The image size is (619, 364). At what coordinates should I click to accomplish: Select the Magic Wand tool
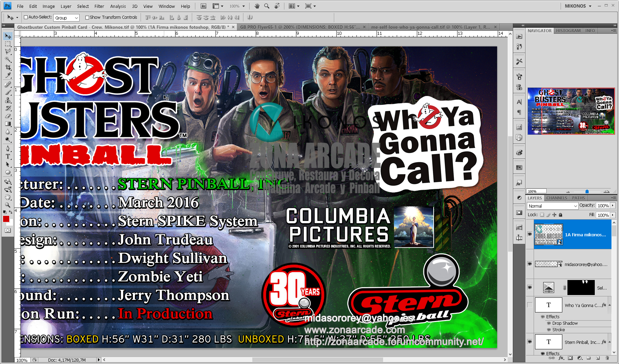pyautogui.click(x=8, y=59)
